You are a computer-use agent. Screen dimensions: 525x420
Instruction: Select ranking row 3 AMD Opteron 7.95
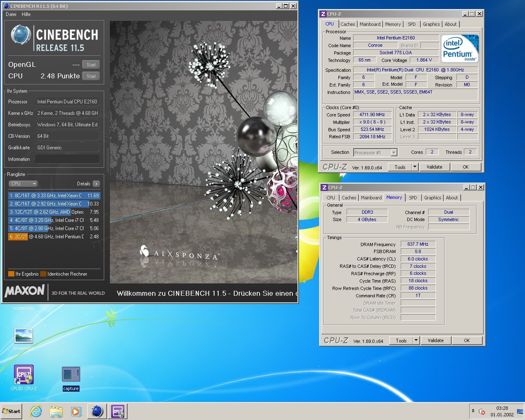(54, 212)
